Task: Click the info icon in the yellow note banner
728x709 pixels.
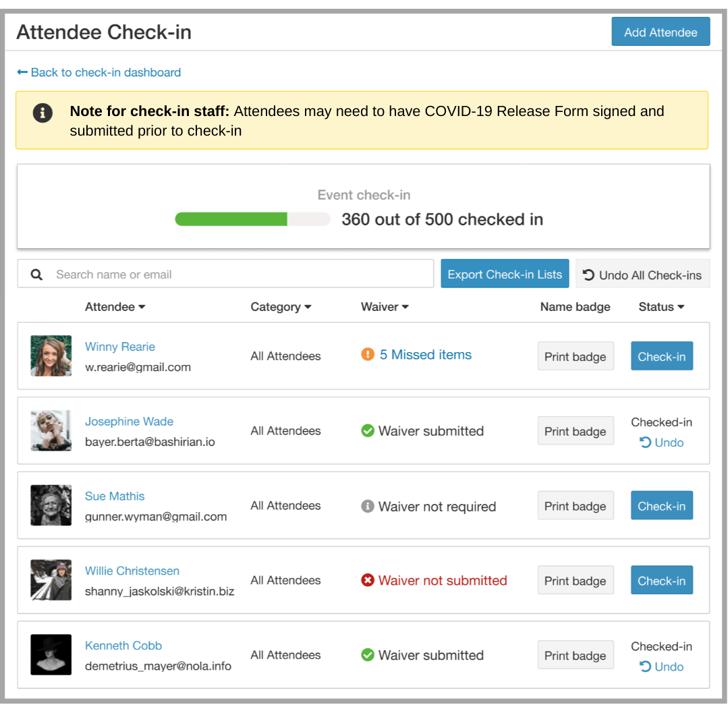Action: [43, 113]
